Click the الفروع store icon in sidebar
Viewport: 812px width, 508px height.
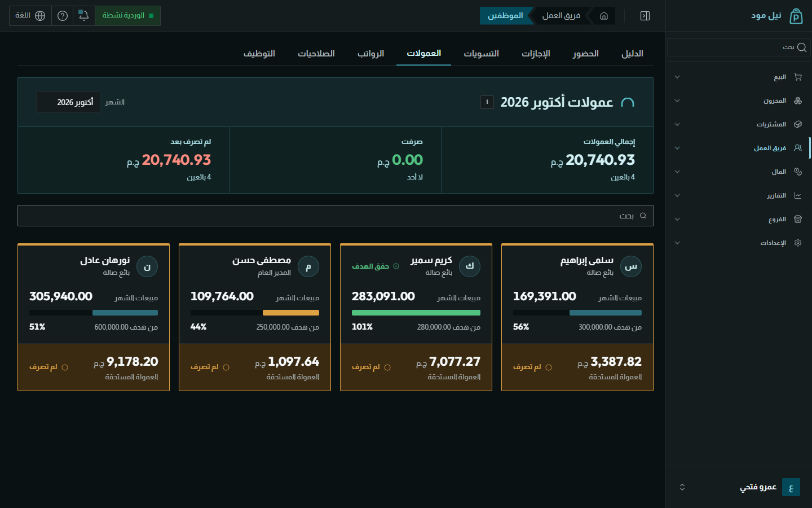tap(798, 219)
